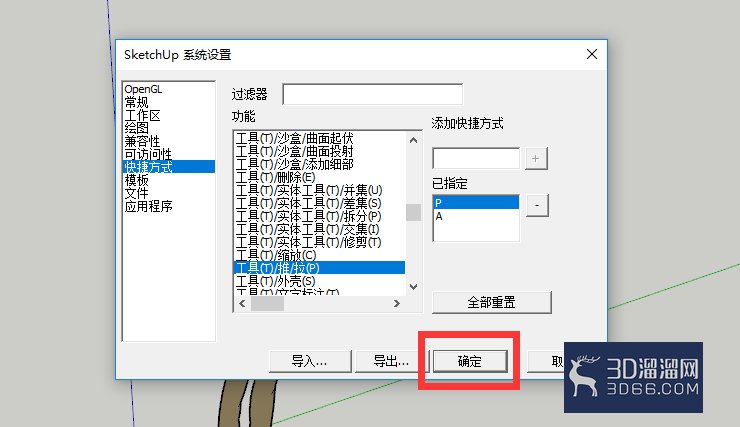Viewport: 740px width, 427px height.
Task: Select 工具(T)/外壳(S) in function list
Action: click(x=320, y=281)
